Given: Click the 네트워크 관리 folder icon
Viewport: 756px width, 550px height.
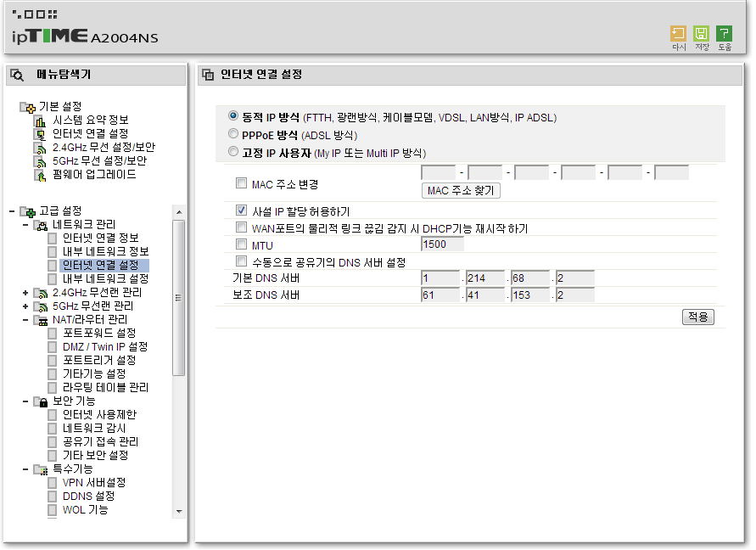Looking at the screenshot, I should (41, 225).
